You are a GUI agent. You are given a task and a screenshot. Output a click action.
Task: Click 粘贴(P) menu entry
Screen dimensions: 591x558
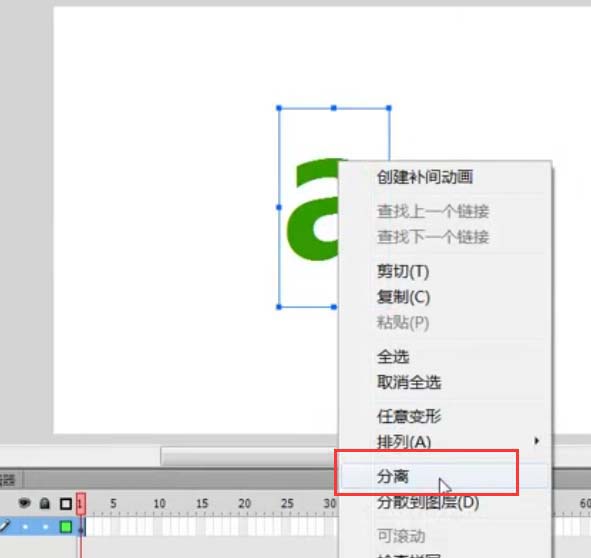click(x=403, y=323)
